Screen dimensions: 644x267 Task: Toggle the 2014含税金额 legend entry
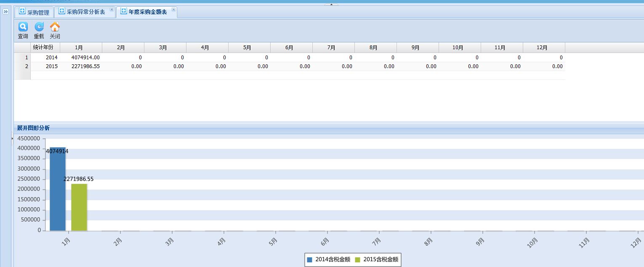click(x=328, y=260)
